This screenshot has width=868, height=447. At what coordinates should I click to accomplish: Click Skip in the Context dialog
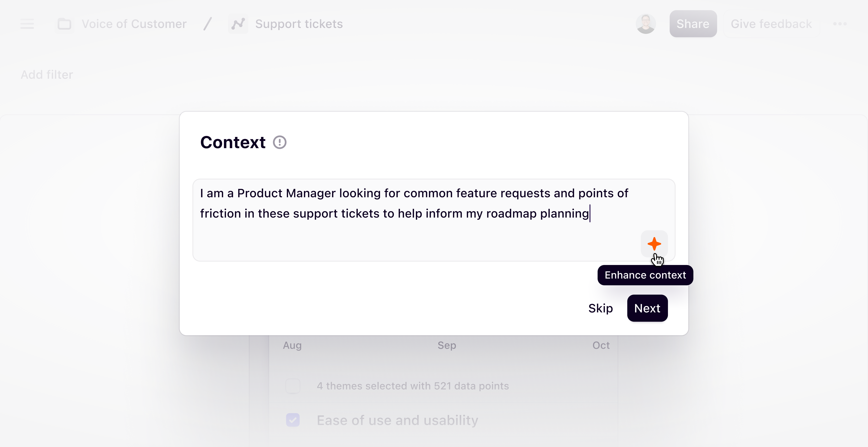point(600,308)
